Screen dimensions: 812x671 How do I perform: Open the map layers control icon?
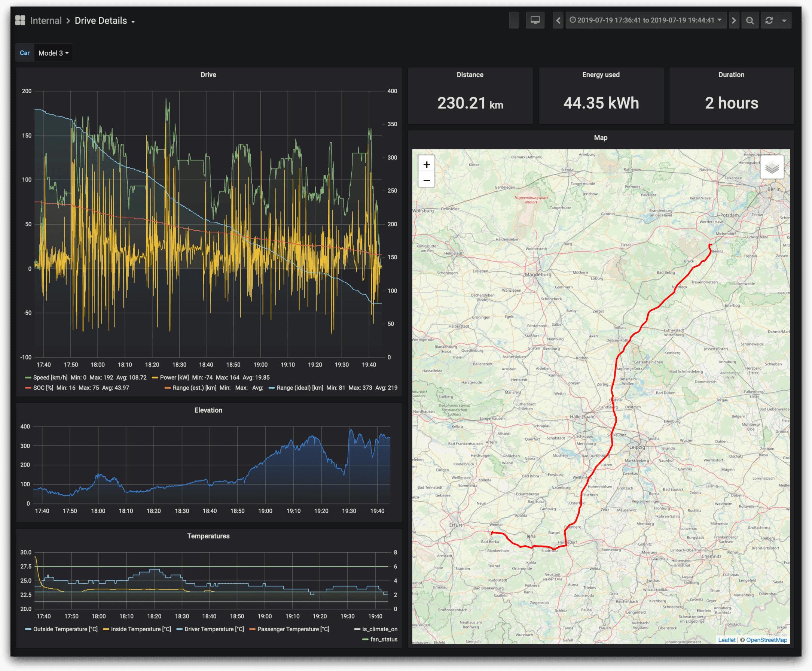tap(772, 167)
